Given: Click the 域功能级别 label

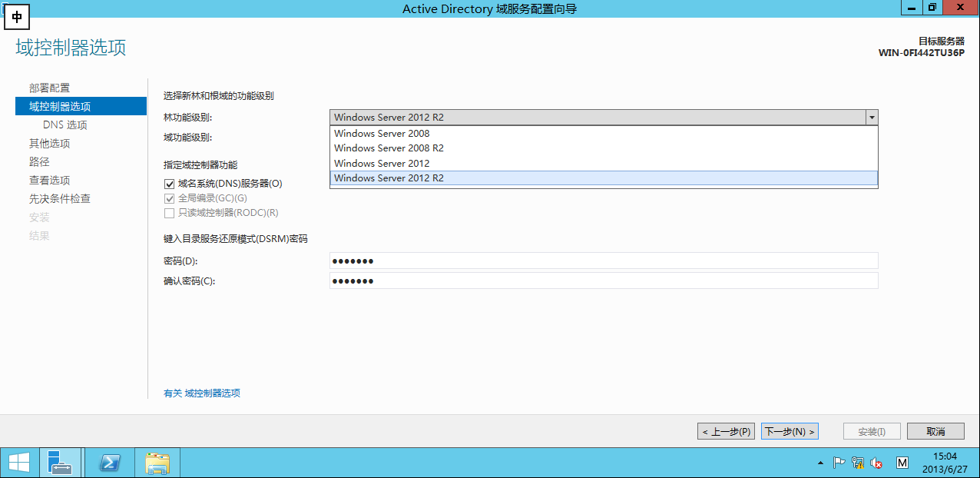Looking at the screenshot, I should pos(187,137).
